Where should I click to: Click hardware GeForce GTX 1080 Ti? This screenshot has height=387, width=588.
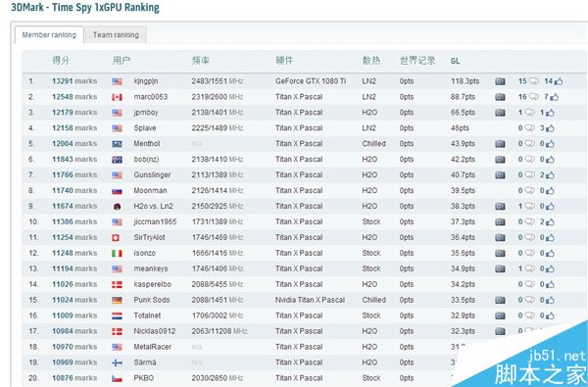coord(311,81)
